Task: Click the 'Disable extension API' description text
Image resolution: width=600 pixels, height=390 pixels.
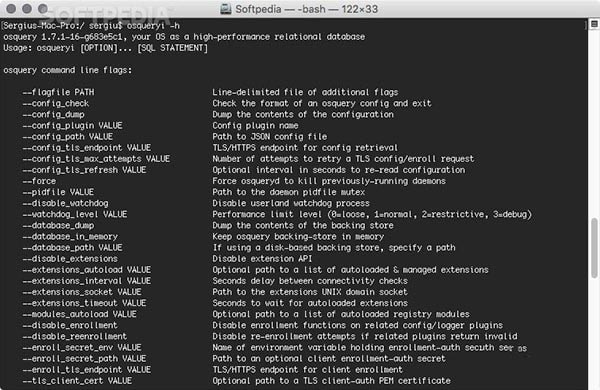Action: 262,259
